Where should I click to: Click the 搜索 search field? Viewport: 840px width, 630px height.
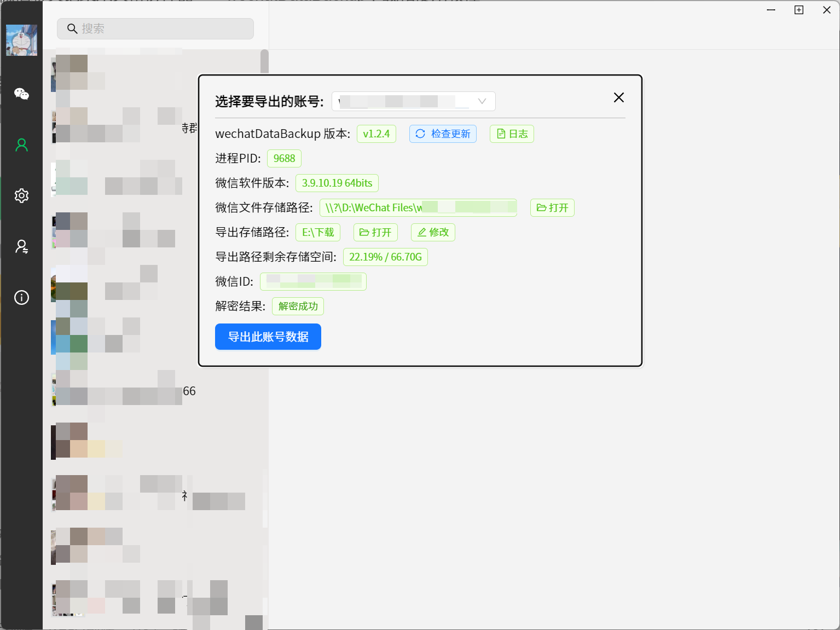155,28
